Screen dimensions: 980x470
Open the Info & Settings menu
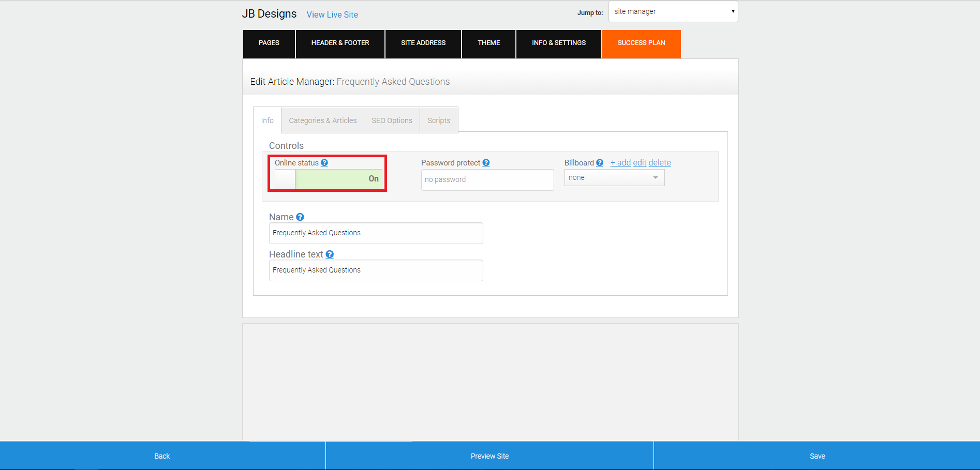point(559,43)
